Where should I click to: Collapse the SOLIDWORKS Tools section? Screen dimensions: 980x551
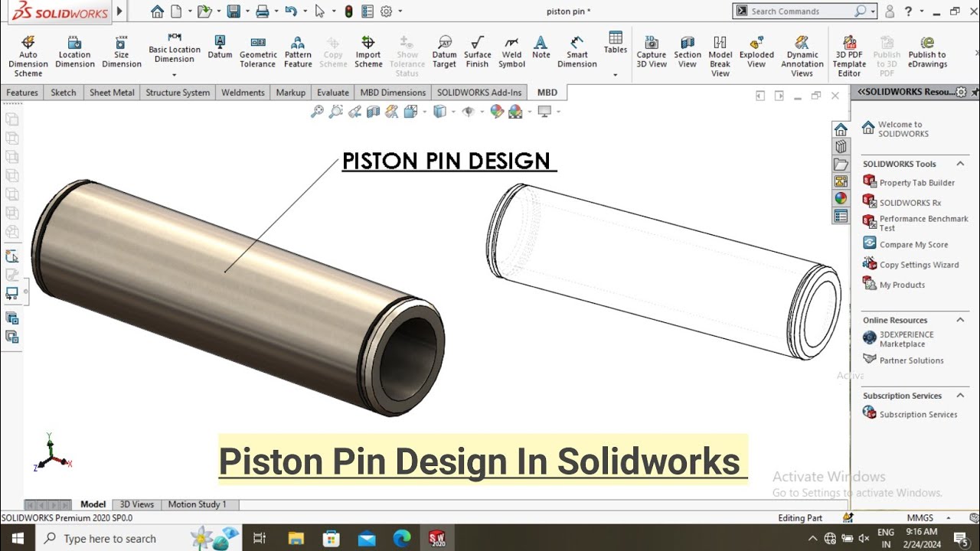[960, 164]
